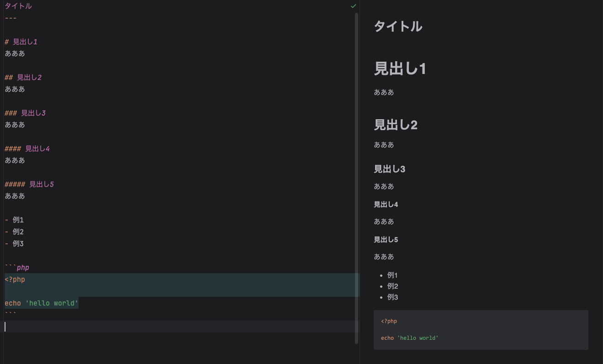
Task: Click the rendered '見出し2' heading in preview
Action: [x=396, y=125]
